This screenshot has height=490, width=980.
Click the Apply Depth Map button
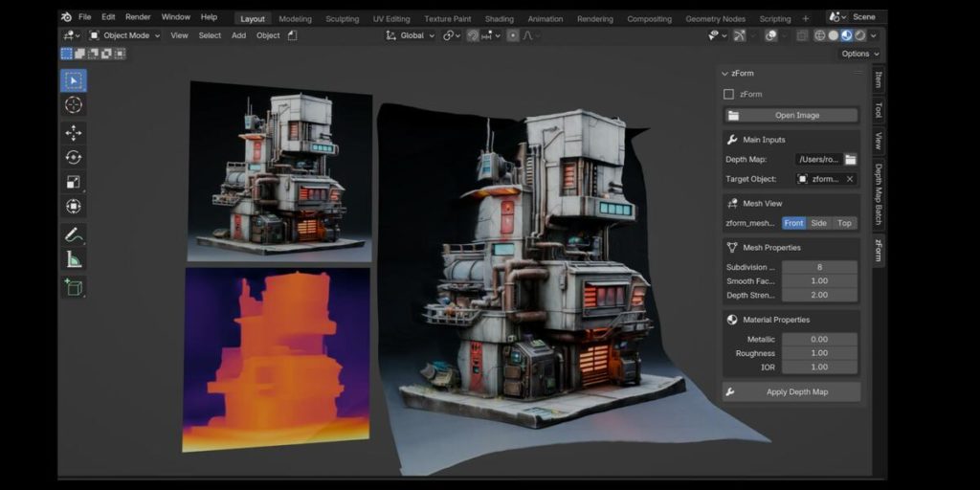[796, 391]
